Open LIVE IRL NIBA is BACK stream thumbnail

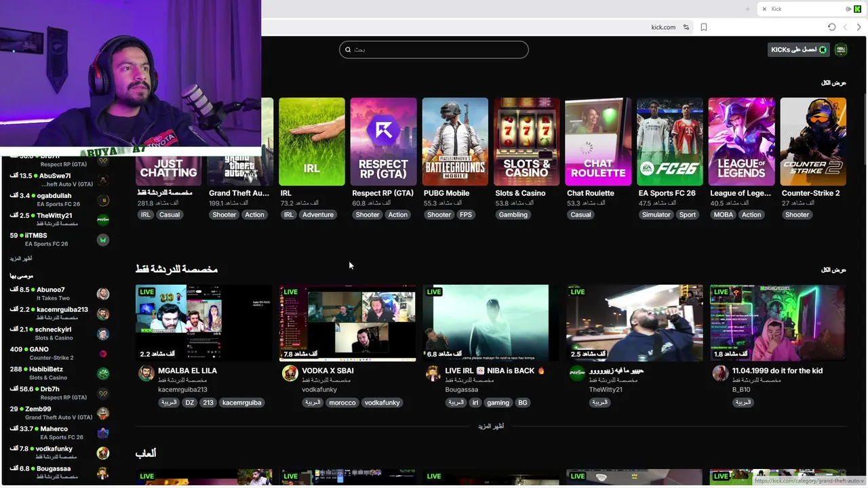491,323
